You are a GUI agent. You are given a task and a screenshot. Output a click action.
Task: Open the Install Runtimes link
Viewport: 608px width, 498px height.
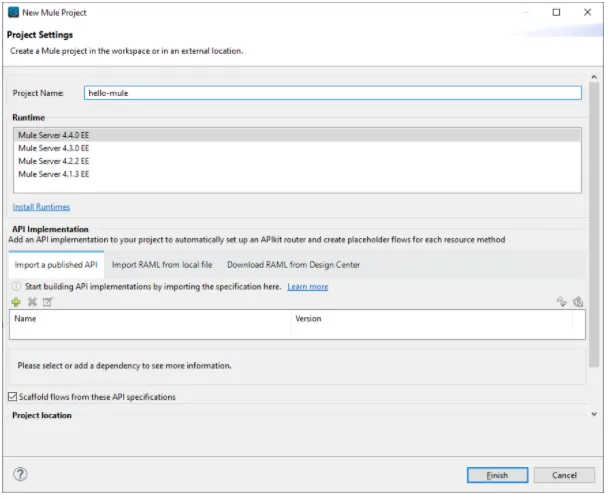(41, 208)
